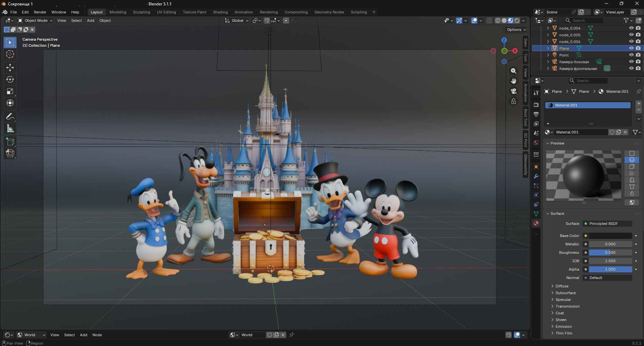Hide node_0.005 in viewport
Image resolution: width=644 pixels, height=346 pixels.
pos(631,35)
